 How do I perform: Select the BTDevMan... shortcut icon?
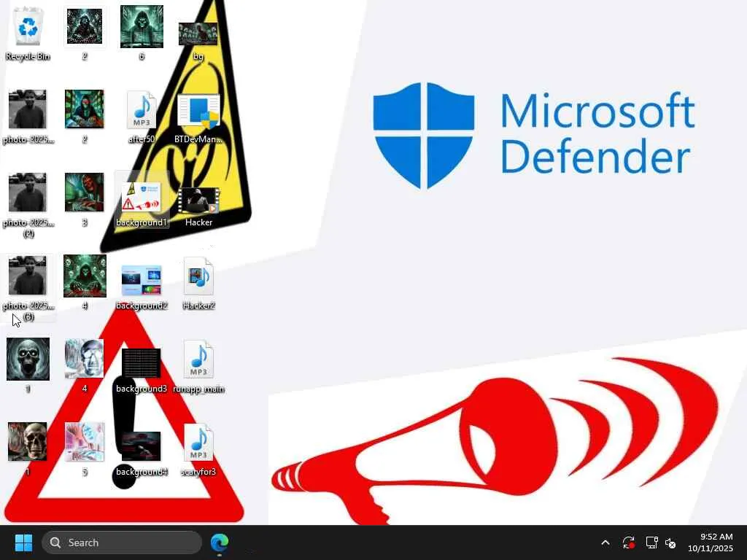(x=198, y=117)
